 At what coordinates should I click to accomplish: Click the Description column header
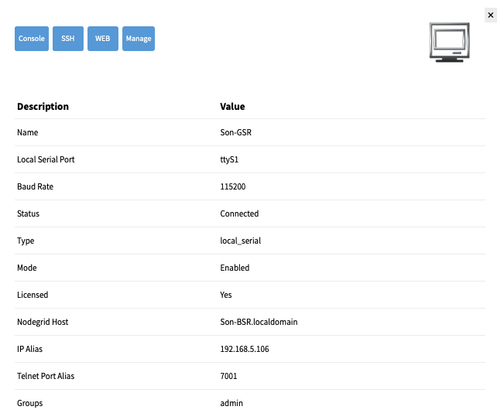click(x=43, y=107)
